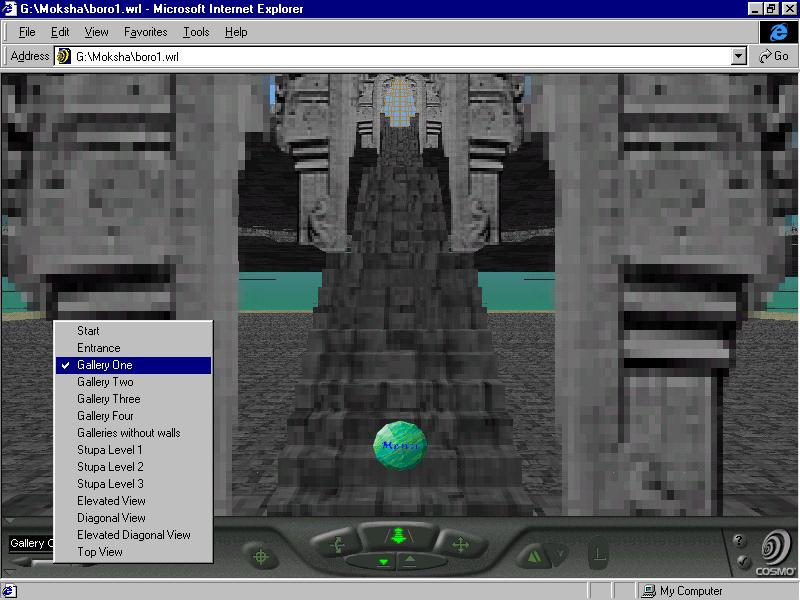
Task: Choose Elevated Diagonal View from list
Action: [133, 535]
